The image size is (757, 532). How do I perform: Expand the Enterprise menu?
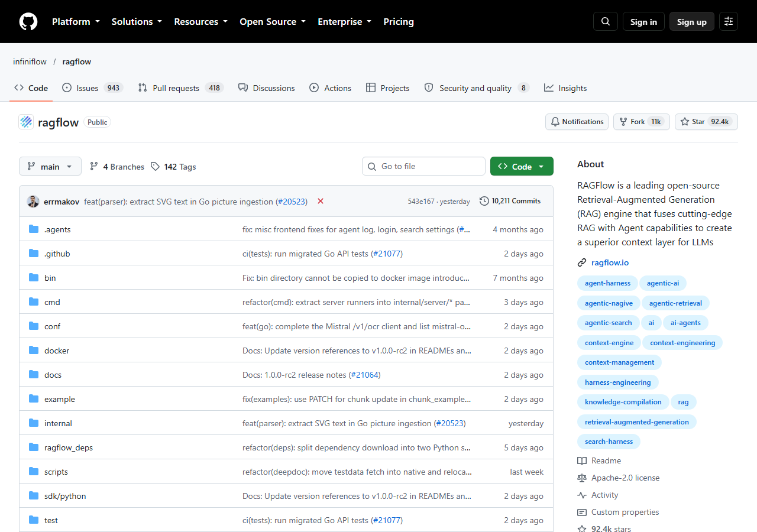(x=345, y=22)
